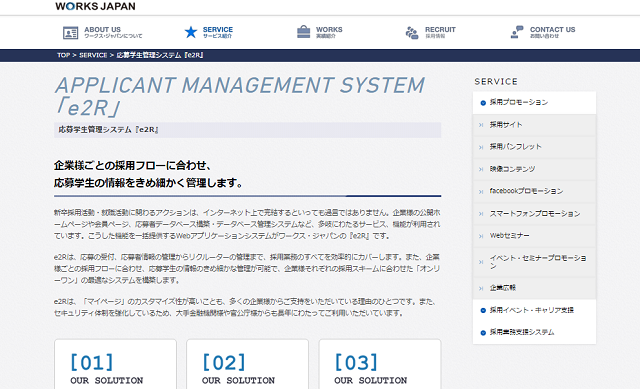640x389 pixels.
Task: Click the arrow icon beside スマートフォンプロモーション
Action: [481, 214]
